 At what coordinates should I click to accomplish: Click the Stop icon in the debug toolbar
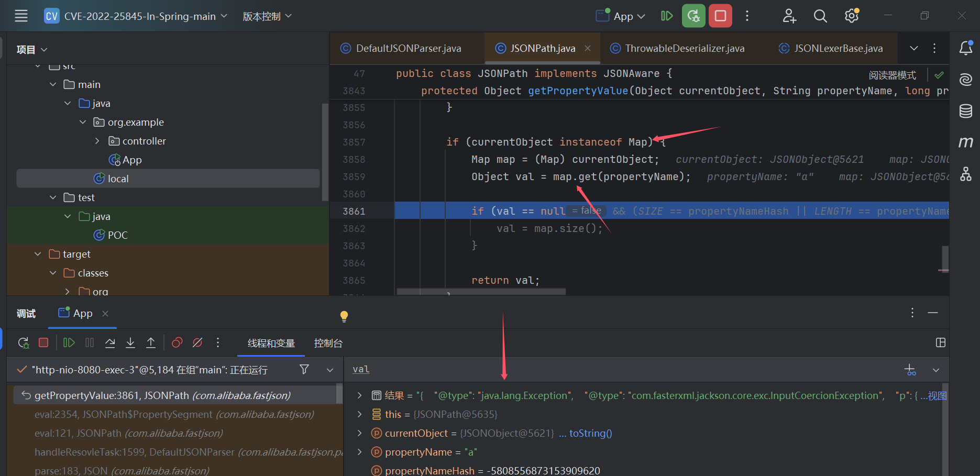(x=43, y=342)
